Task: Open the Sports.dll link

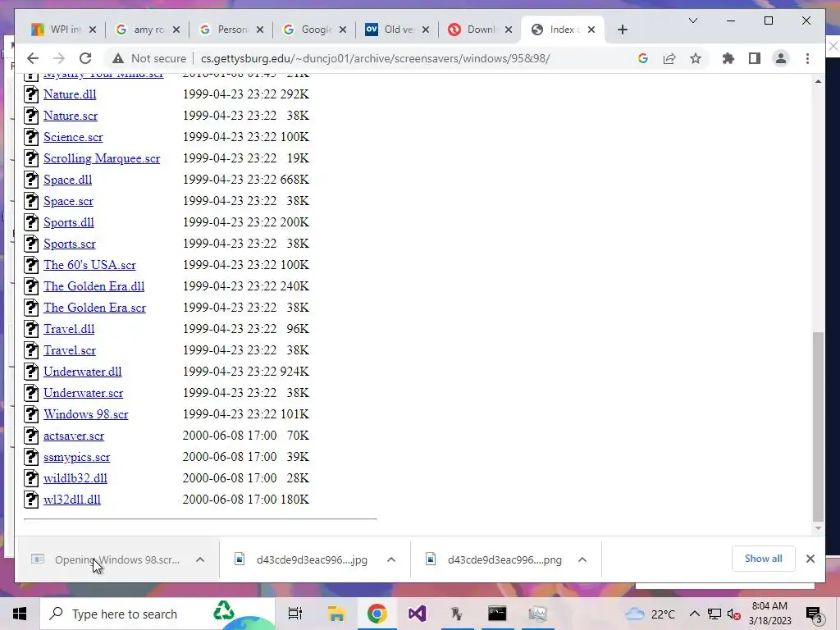Action: tap(69, 222)
